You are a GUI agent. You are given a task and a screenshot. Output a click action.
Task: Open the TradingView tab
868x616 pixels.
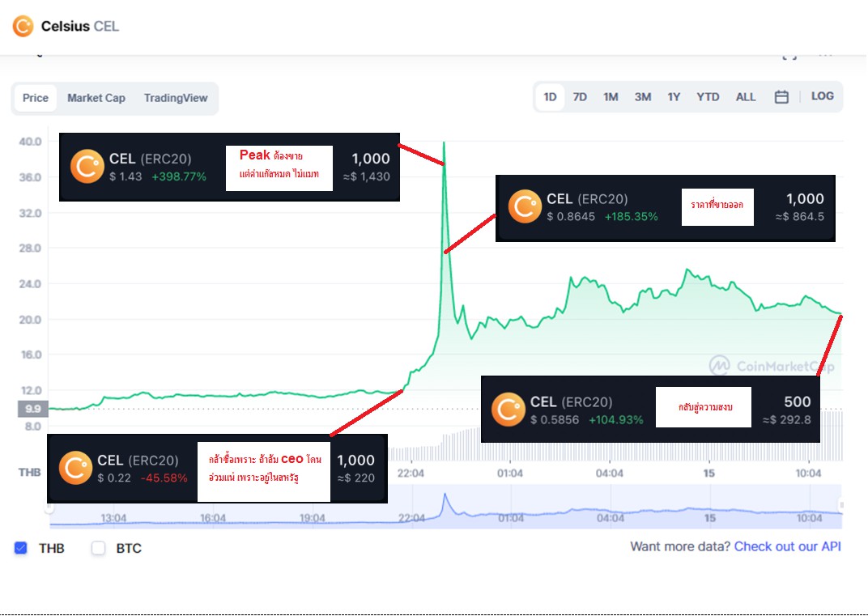point(176,98)
